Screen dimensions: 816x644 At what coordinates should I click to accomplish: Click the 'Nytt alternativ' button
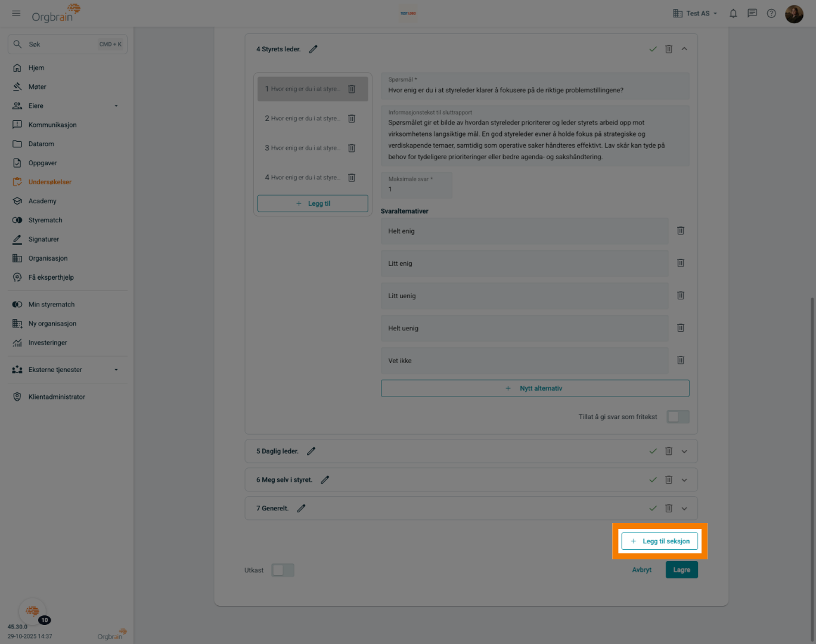tap(535, 388)
